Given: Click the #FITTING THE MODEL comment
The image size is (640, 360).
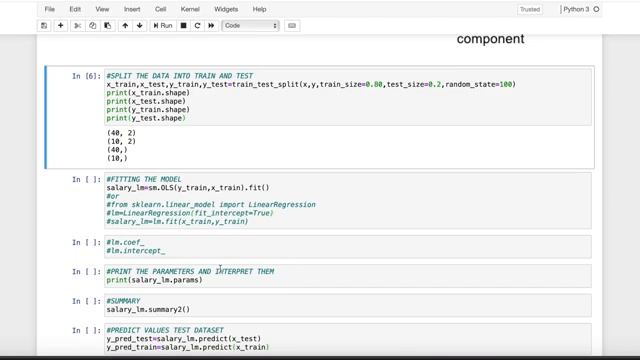Looking at the screenshot, I should 144,179.
